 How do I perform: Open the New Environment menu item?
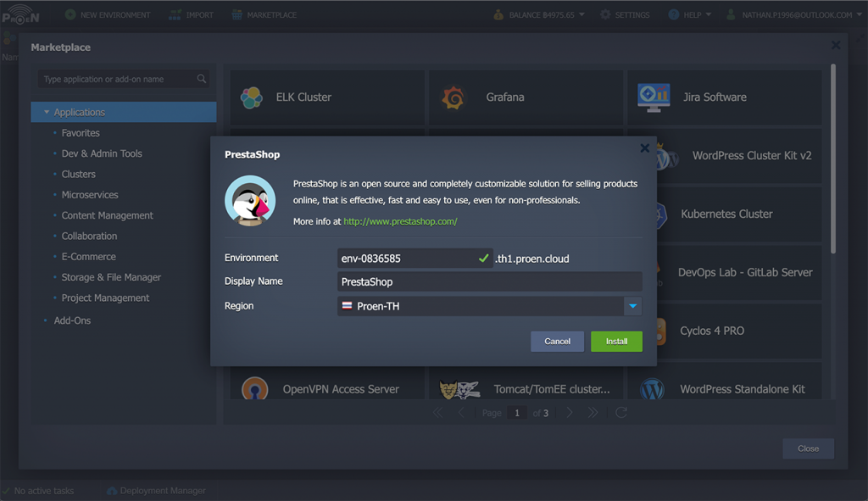click(x=108, y=15)
